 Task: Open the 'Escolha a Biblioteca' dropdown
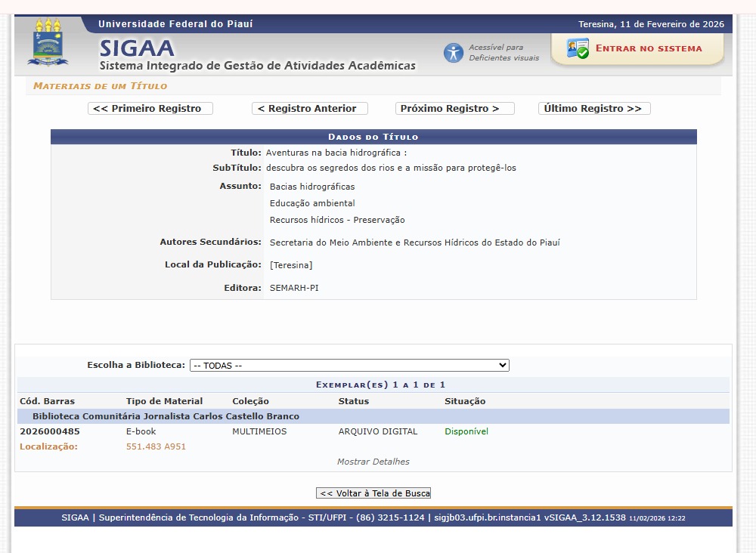point(349,366)
